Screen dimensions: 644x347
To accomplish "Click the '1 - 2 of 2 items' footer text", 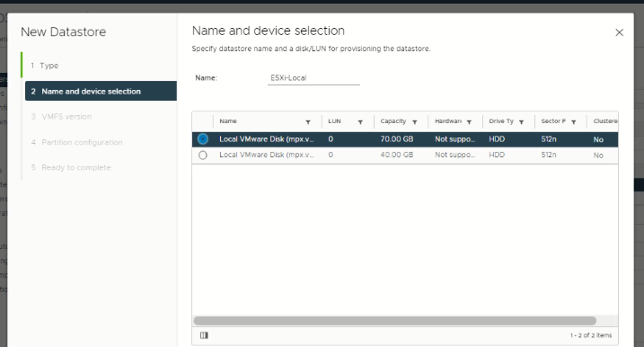I will (x=591, y=335).
